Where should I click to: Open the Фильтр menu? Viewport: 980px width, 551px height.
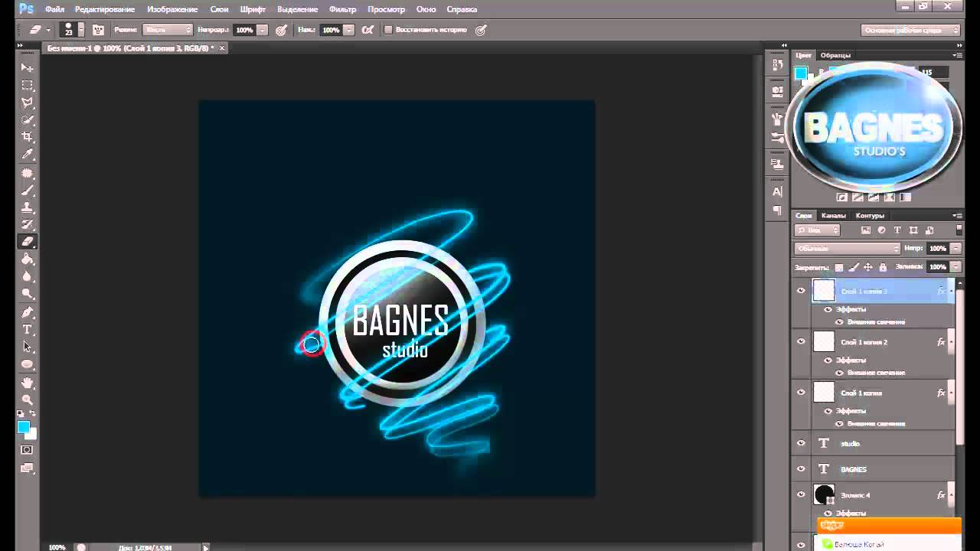pyautogui.click(x=342, y=9)
